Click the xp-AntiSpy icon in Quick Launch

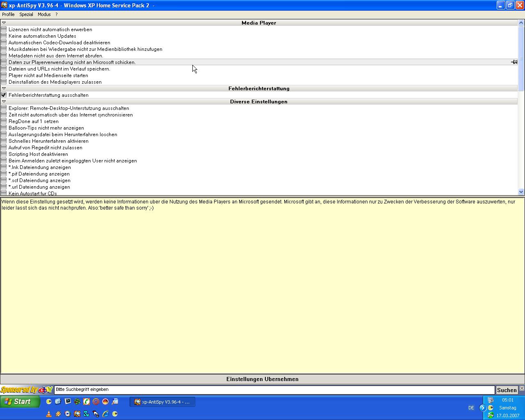(77, 414)
